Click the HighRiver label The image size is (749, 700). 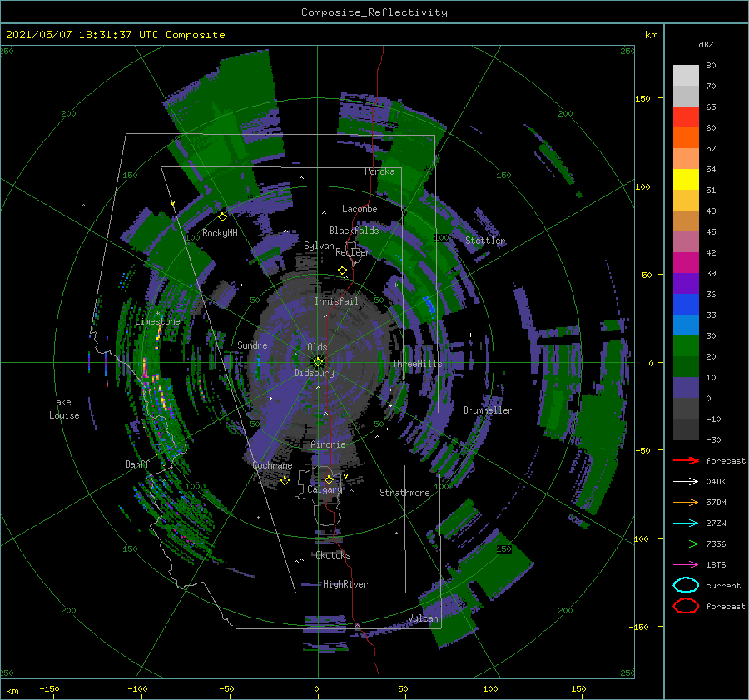(345, 584)
